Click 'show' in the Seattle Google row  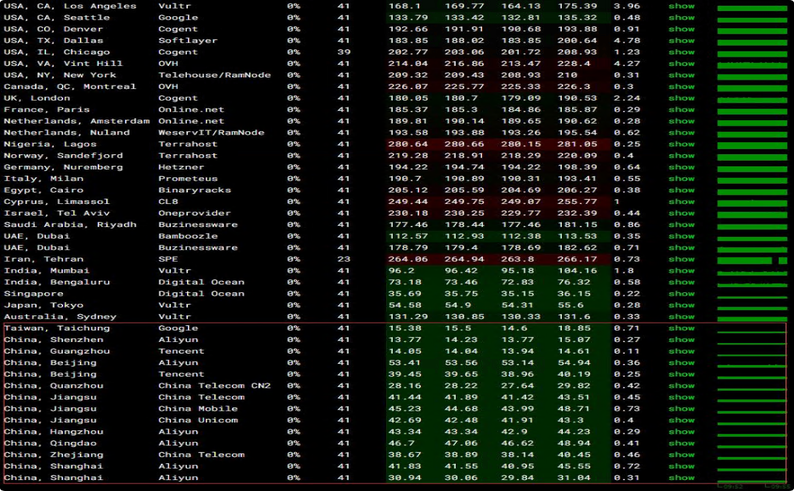[x=681, y=18]
